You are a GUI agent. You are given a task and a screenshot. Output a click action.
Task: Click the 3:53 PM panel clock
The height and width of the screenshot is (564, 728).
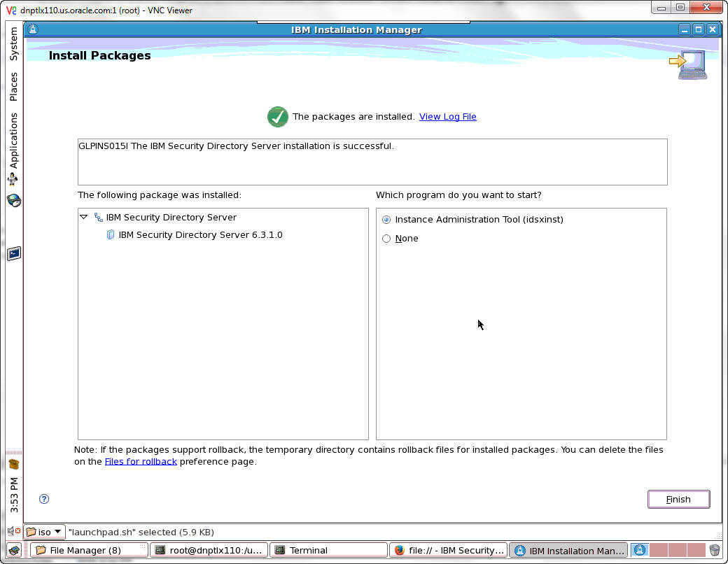click(14, 495)
